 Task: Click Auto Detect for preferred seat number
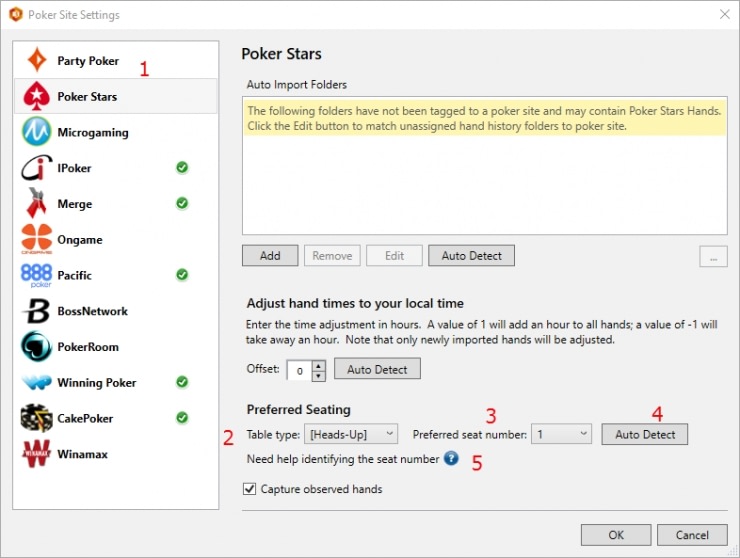[x=645, y=434]
